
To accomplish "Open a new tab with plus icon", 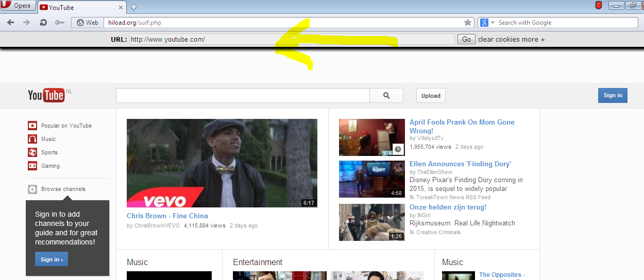I will pyautogui.click(x=134, y=7).
